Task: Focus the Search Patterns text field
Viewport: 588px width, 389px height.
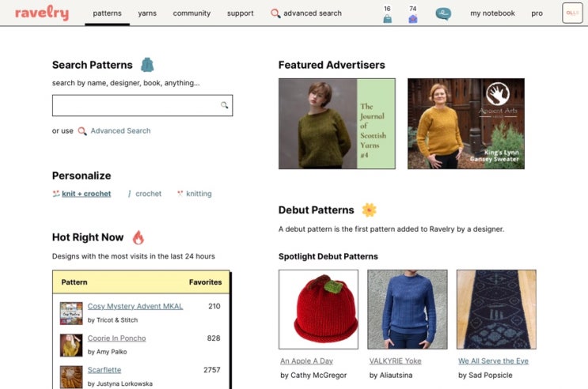Action: (142, 105)
